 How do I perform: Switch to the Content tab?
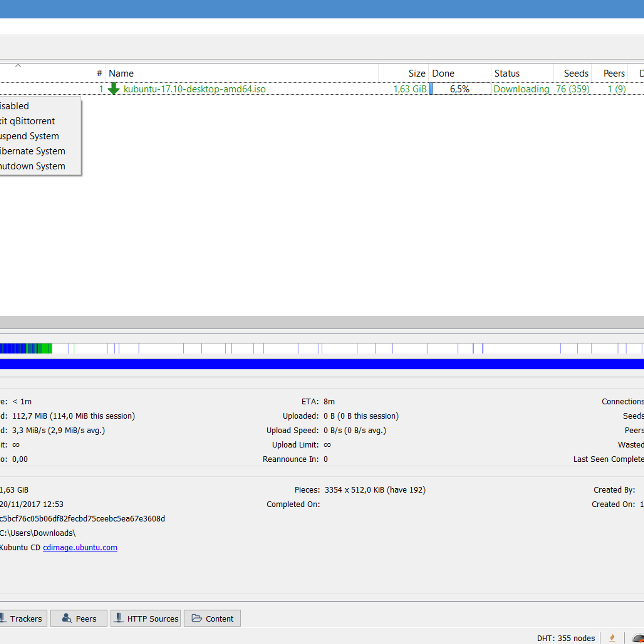pos(213,618)
